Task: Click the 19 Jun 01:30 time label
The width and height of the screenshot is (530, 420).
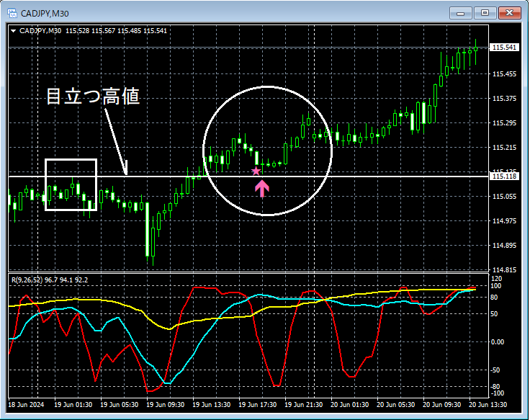Action: [x=73, y=405]
